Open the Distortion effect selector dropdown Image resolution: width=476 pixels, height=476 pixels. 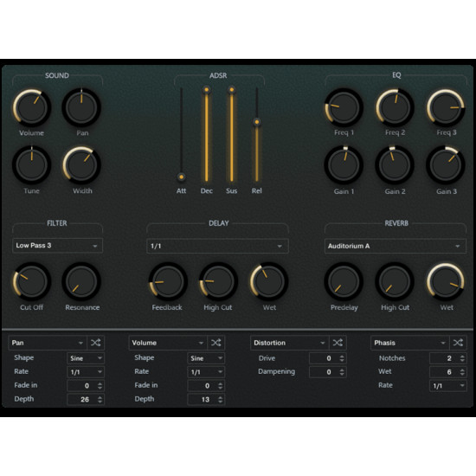(x=289, y=343)
